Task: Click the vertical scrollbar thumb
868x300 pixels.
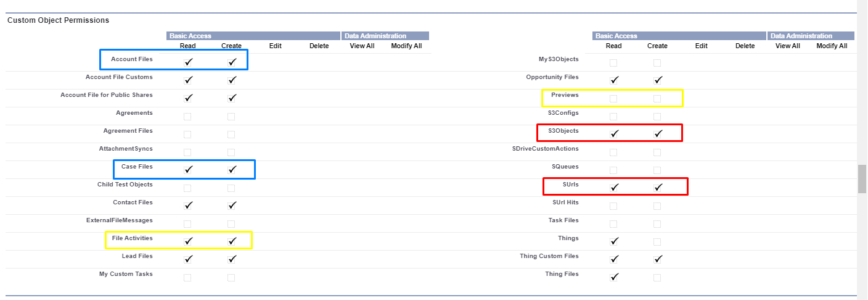Action: pos(862,179)
